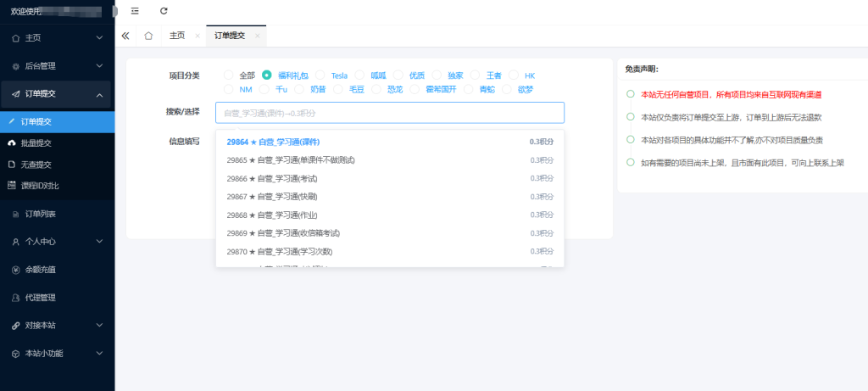Click the yen coin icon beside 余额充值

(x=15, y=270)
